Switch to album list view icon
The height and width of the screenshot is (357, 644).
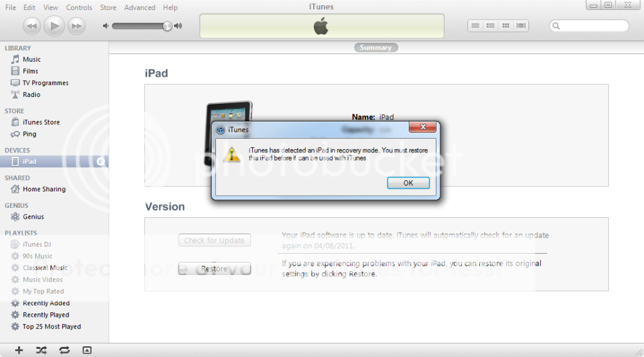pos(491,25)
